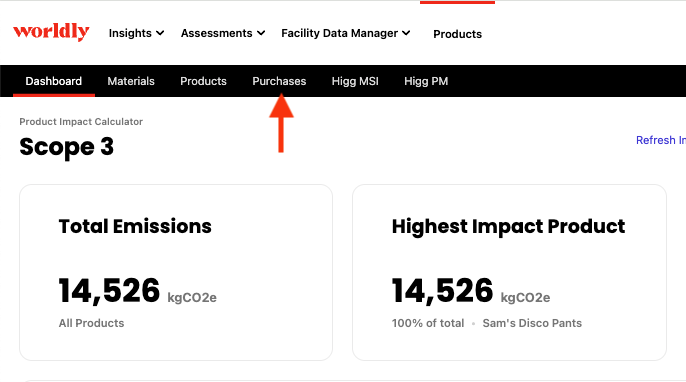Open the Assessments dropdown menu

click(x=223, y=33)
